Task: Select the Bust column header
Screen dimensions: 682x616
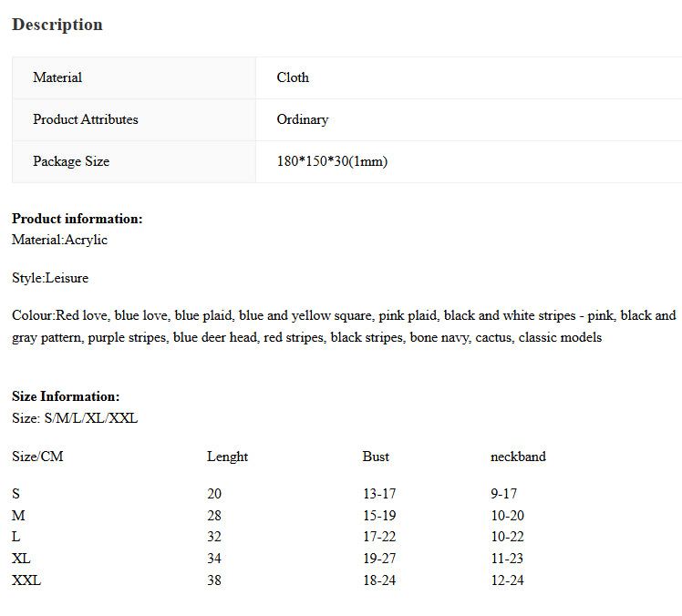Action: pyautogui.click(x=376, y=457)
